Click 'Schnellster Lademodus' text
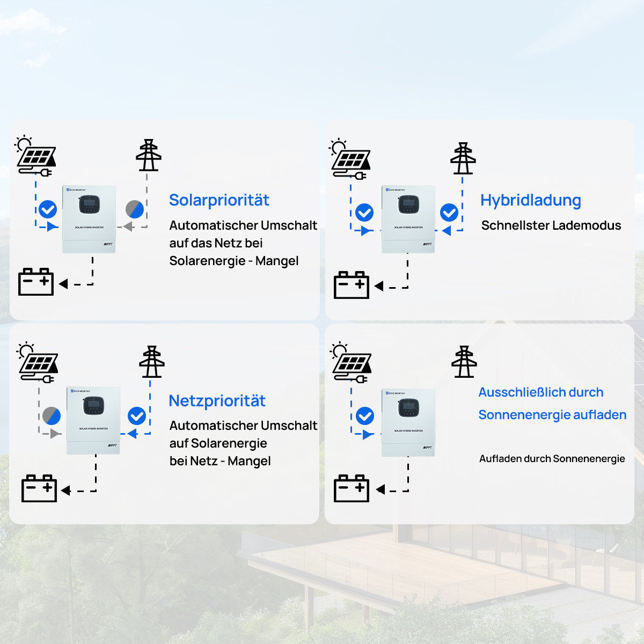The height and width of the screenshot is (644, 644). (551, 225)
